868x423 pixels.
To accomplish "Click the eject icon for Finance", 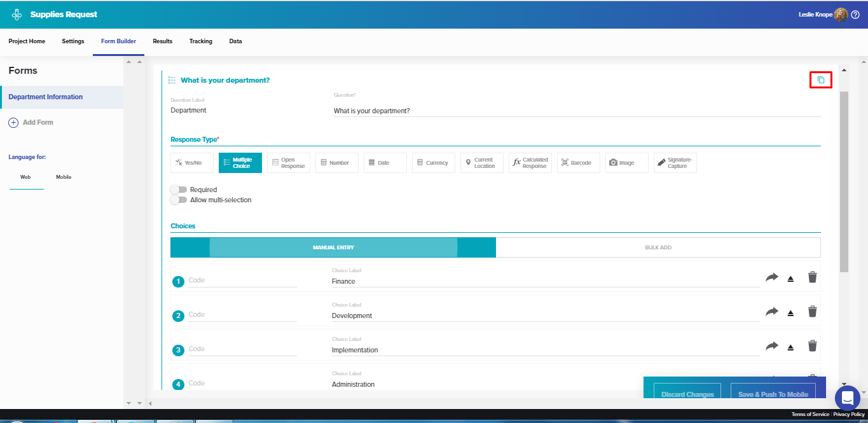I will (x=790, y=279).
